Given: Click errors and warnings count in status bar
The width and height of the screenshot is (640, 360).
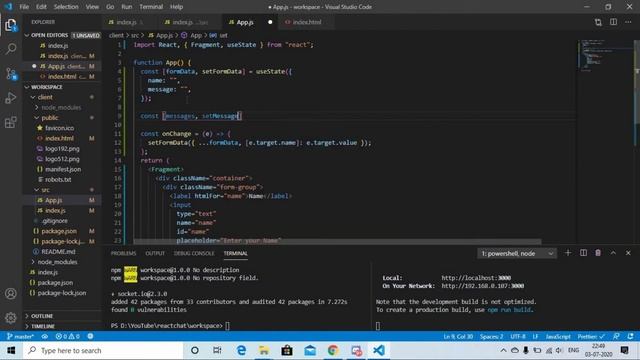Looking at the screenshot, I should (x=68, y=336).
